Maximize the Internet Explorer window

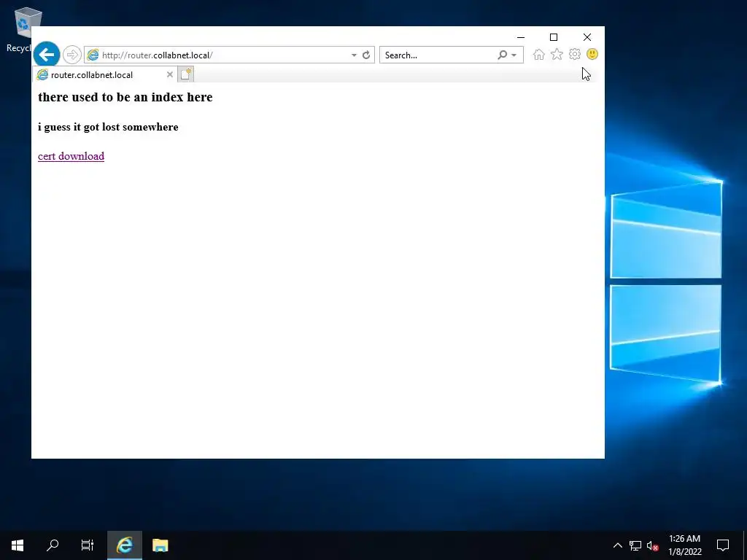554,37
